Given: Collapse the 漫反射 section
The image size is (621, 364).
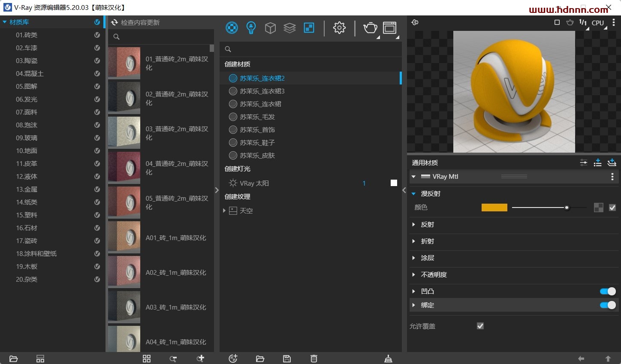Looking at the screenshot, I should [413, 194].
